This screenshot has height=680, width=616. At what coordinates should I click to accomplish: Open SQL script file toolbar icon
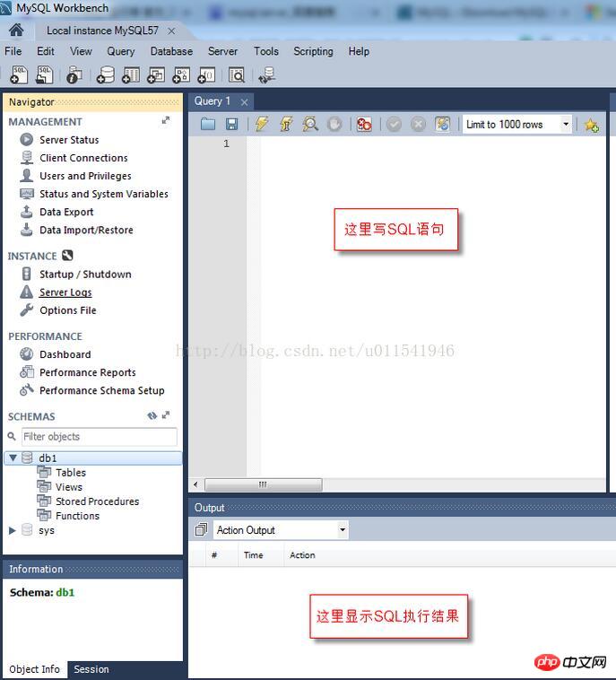44,75
